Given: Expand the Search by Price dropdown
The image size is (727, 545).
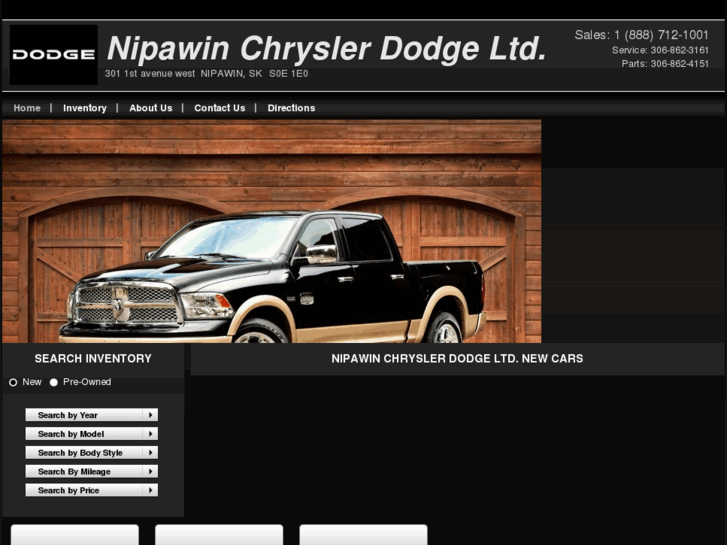Looking at the screenshot, I should [x=91, y=490].
